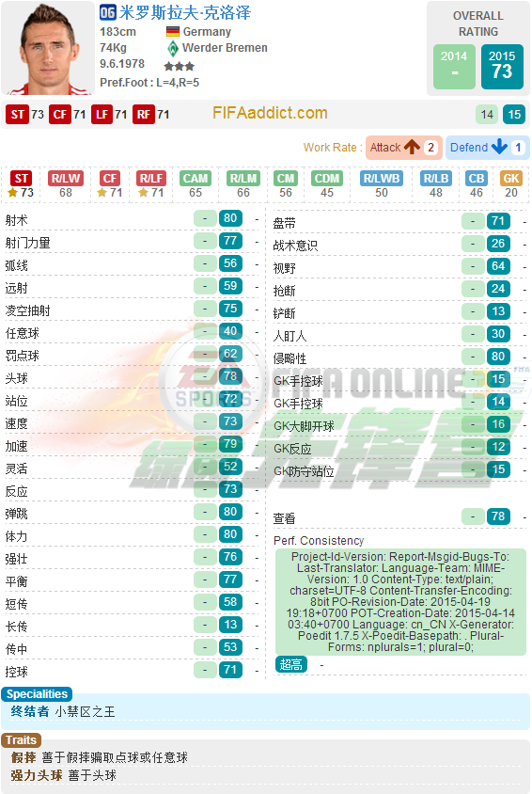Select the R/LF position badge
532x794 pixels.
pyautogui.click(x=151, y=178)
